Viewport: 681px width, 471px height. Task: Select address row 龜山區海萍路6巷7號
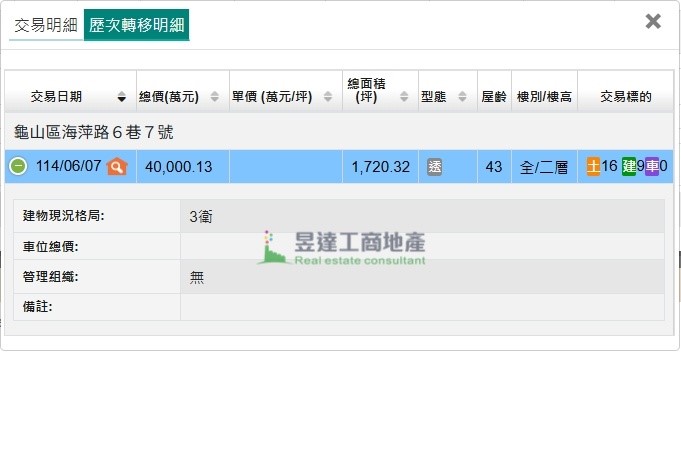click(95, 132)
